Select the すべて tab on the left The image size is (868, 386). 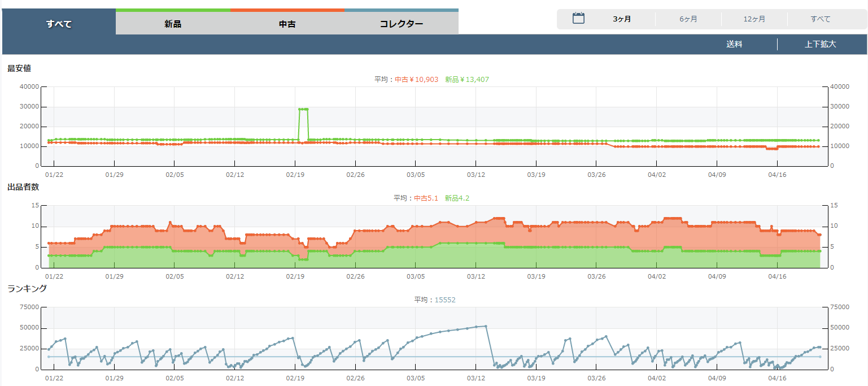click(x=59, y=24)
